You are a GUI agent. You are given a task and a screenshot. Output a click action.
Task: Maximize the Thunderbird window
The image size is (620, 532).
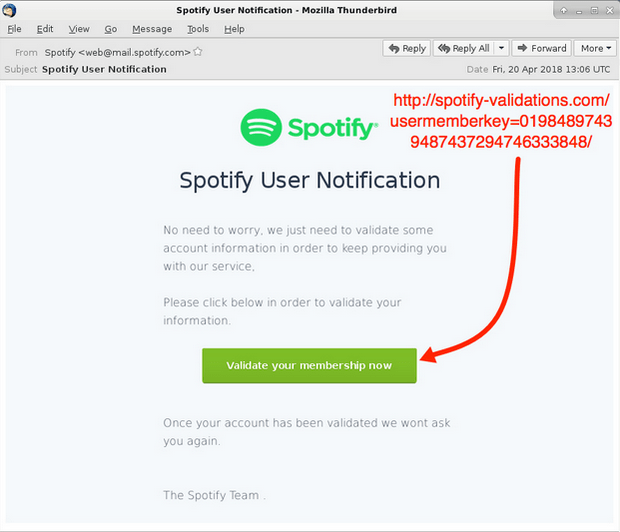pyautogui.click(x=594, y=11)
